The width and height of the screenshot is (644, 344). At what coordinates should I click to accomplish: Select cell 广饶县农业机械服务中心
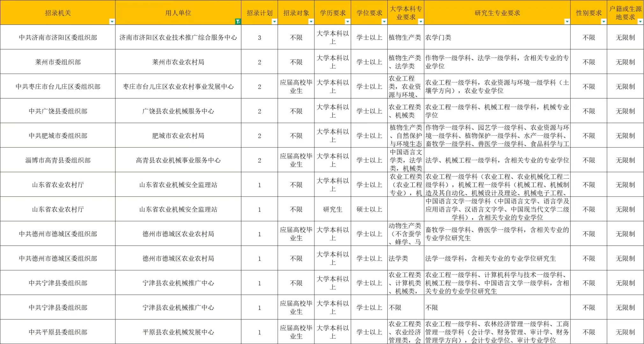pyautogui.click(x=178, y=111)
